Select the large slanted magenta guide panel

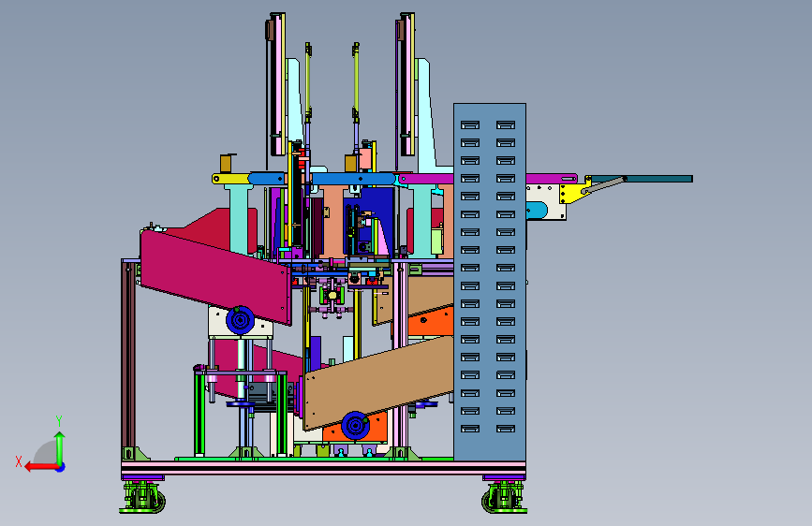click(215, 276)
